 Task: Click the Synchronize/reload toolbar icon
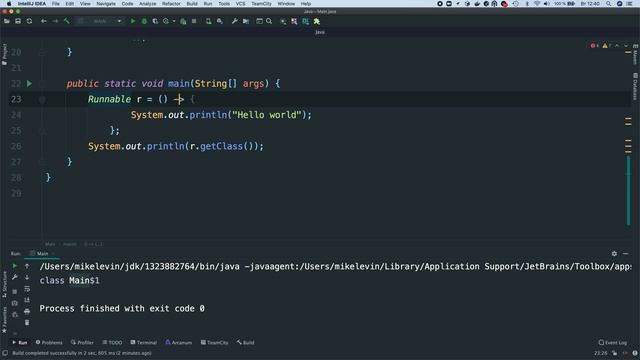[29, 21]
